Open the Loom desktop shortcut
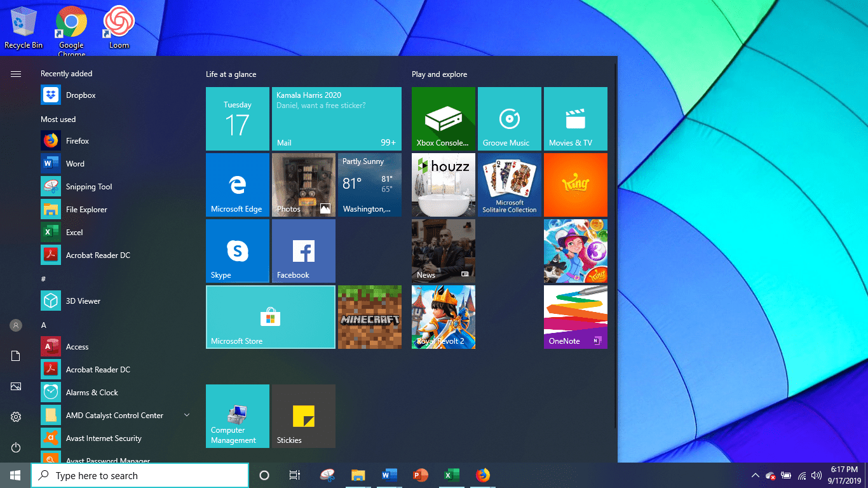The image size is (868, 488). 119,27
